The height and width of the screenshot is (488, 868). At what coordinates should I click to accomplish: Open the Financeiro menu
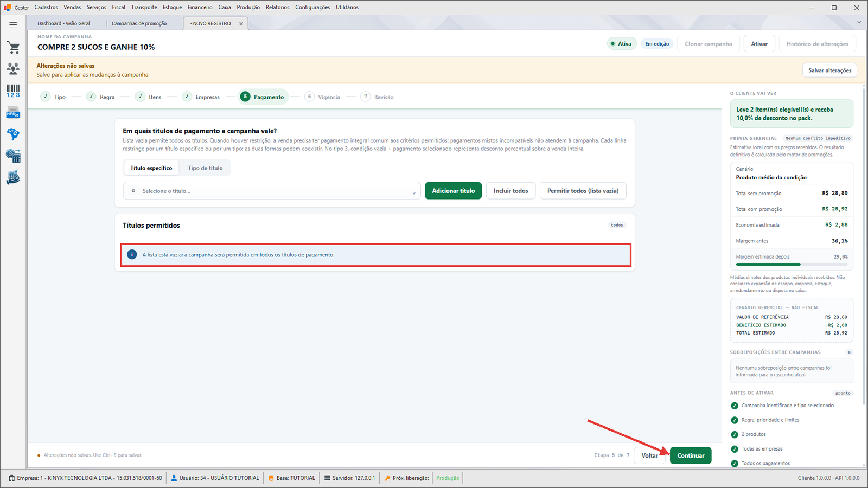pyautogui.click(x=200, y=8)
